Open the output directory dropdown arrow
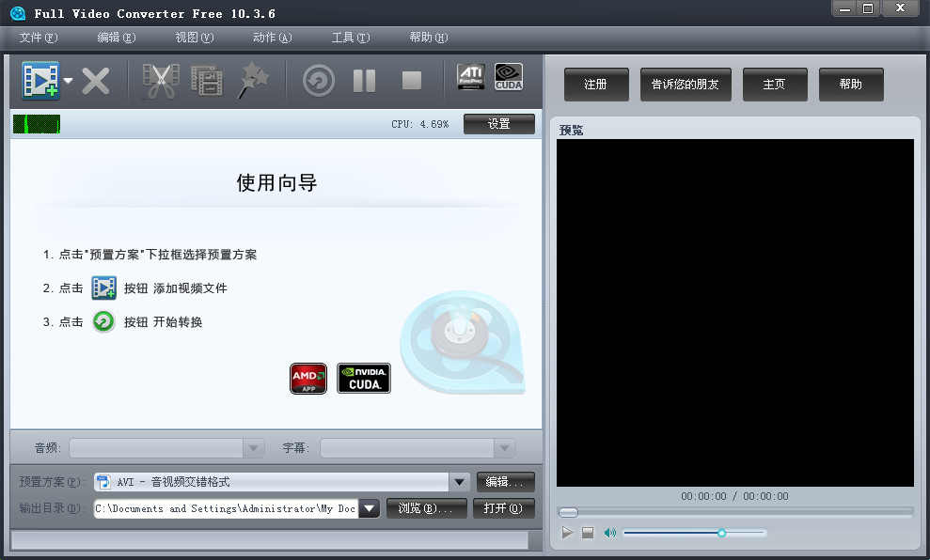Viewport: 930px width, 560px height. point(369,508)
